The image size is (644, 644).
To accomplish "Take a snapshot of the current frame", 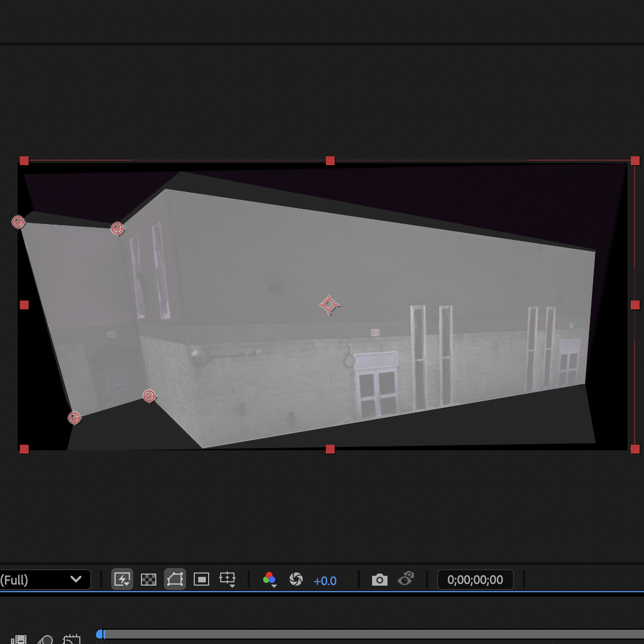I will pyautogui.click(x=380, y=579).
